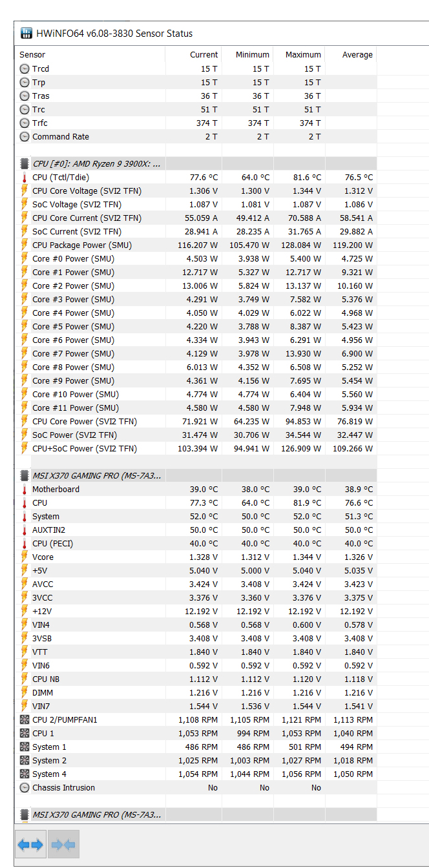Viewport: 429px width, 868px height.
Task: Click the fan icon for System 4
Action: click(x=25, y=774)
